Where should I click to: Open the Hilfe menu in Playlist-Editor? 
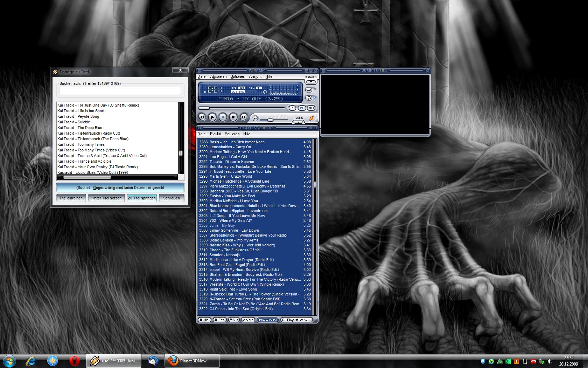click(247, 134)
